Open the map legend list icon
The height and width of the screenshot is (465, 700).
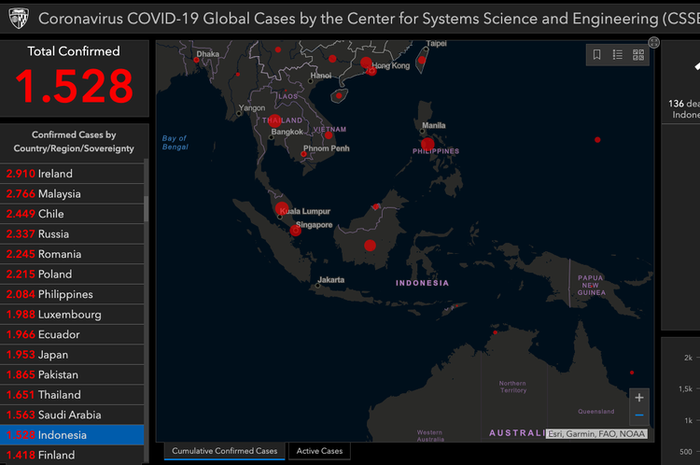[x=618, y=55]
